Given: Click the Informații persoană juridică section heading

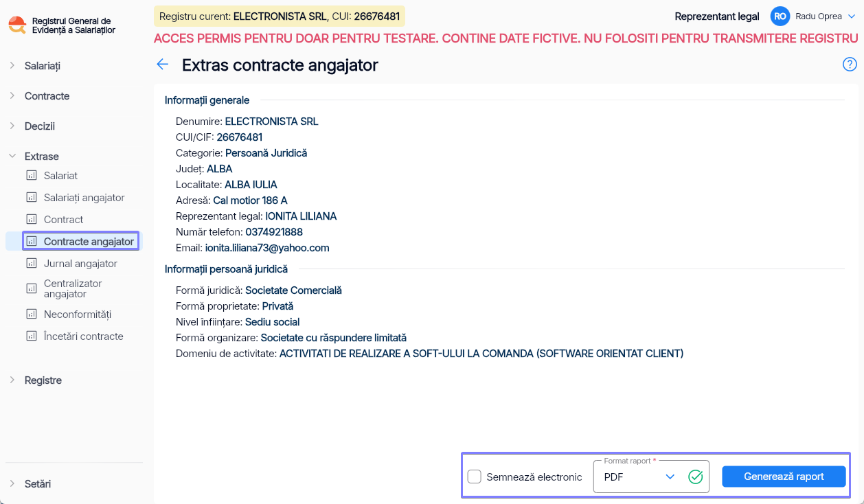Looking at the screenshot, I should coord(226,269).
